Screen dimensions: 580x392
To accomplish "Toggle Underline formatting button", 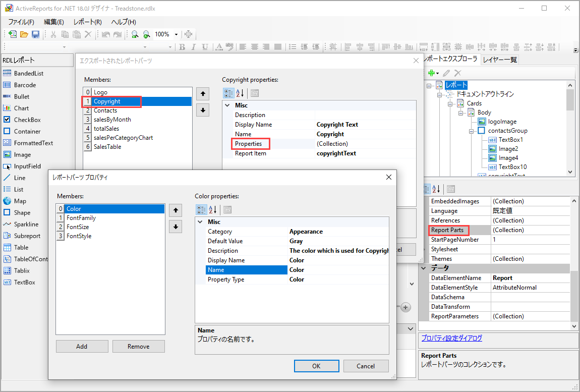I will point(205,46).
